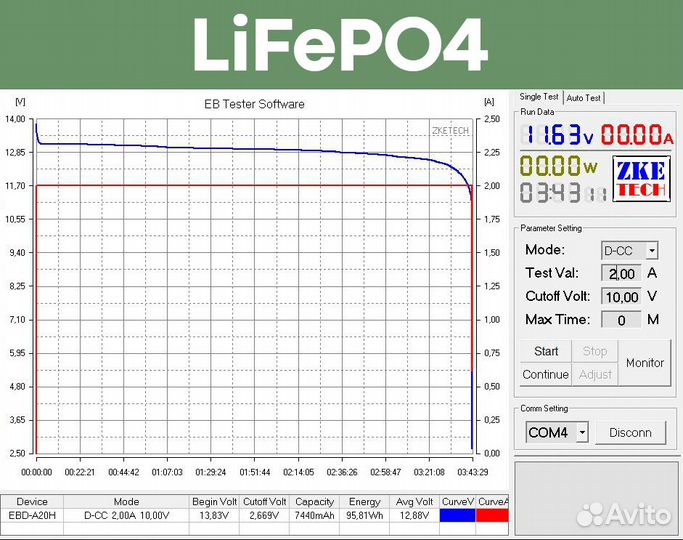
Task: Click the red current readout display
Action: pos(636,135)
